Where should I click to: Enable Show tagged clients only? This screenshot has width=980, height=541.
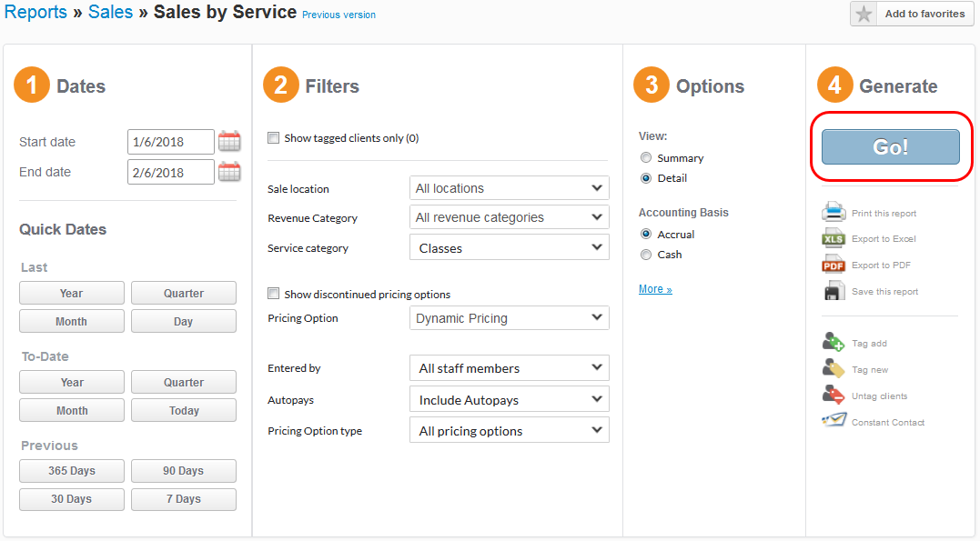[x=273, y=137]
